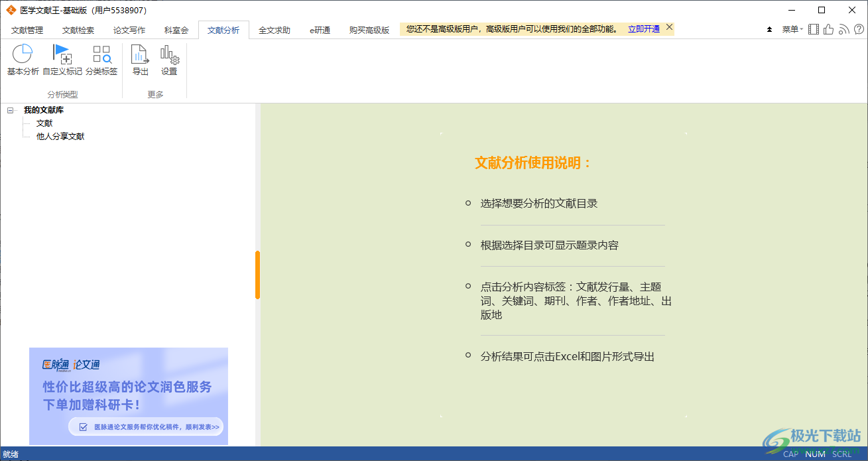Click the 导出 export icon
The width and height of the screenshot is (868, 461).
(x=140, y=54)
